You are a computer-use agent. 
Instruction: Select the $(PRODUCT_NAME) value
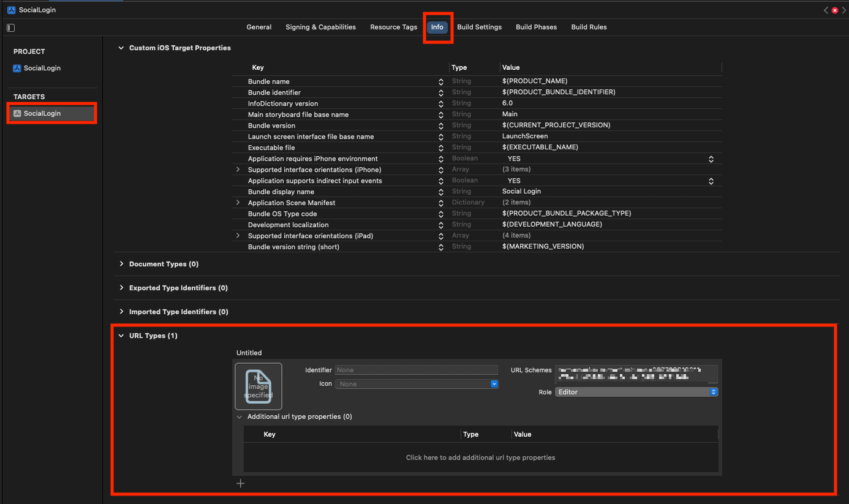point(535,81)
